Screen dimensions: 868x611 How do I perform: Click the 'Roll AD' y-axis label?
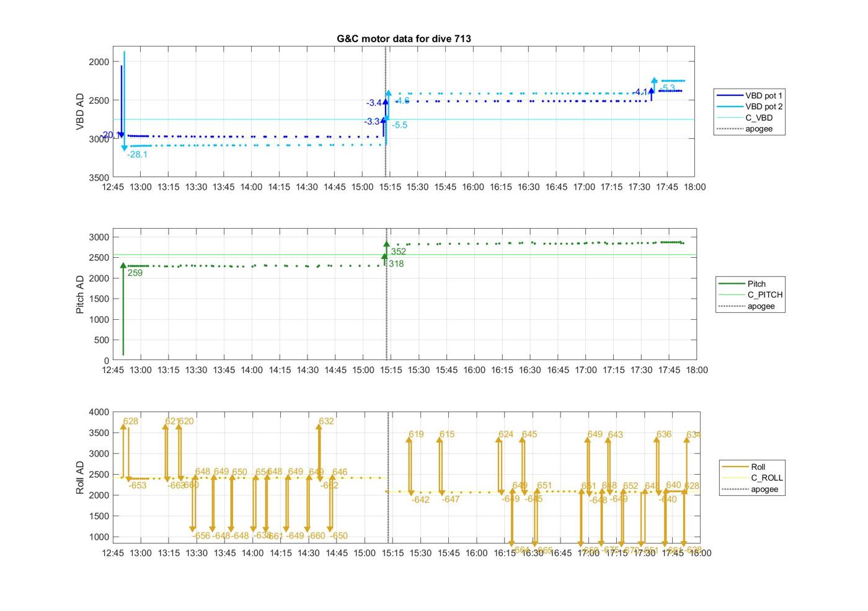click(80, 477)
